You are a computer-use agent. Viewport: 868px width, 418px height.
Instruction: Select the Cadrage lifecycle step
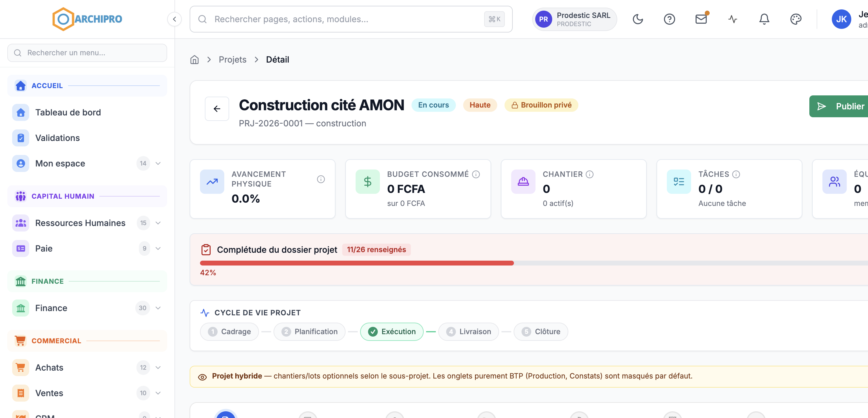229,332
